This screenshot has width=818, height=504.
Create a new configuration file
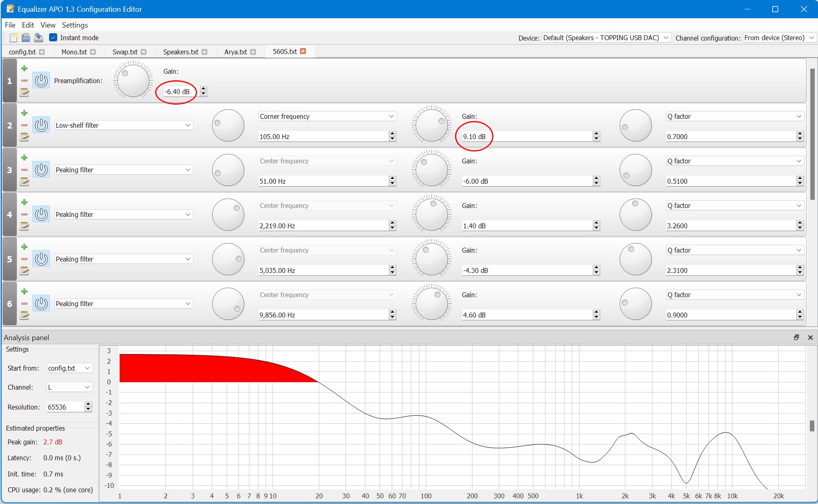tap(13, 38)
